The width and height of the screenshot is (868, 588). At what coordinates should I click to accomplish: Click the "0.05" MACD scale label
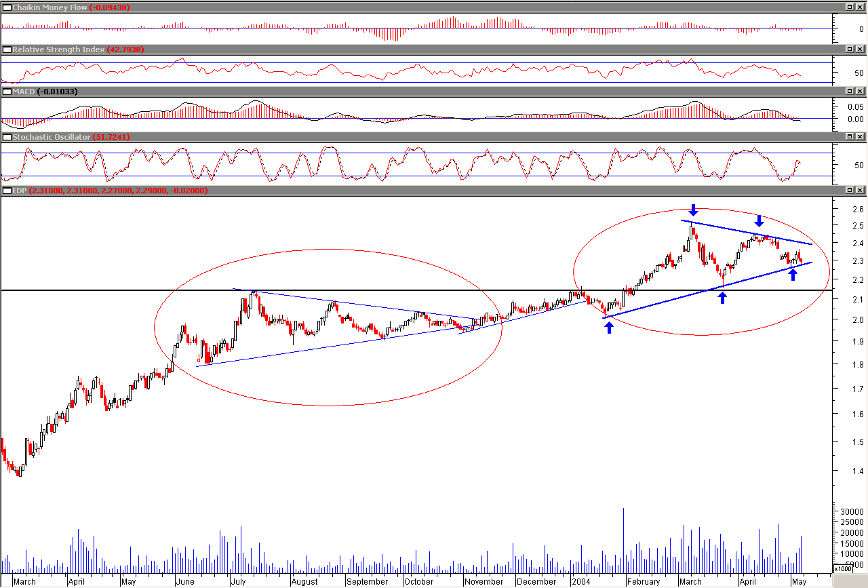(x=854, y=107)
